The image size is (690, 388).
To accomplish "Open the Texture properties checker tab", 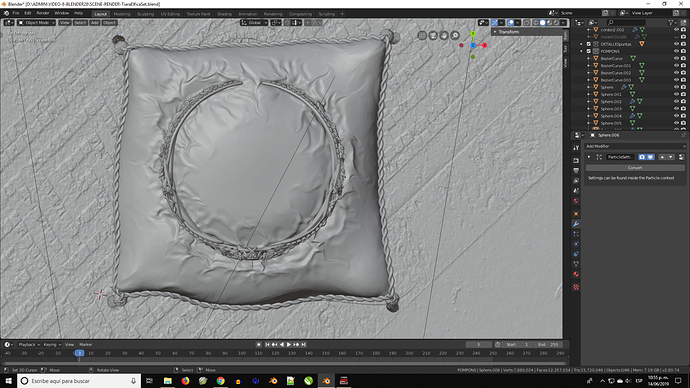I will click(x=576, y=287).
